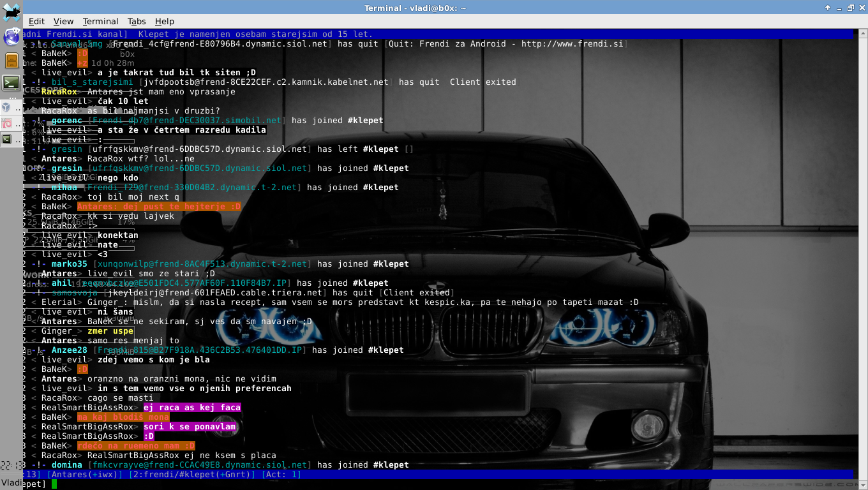Click 'bil_s_starejsimi' nickname in quit line
Screen dimensions: 868x490
[x=93, y=82]
